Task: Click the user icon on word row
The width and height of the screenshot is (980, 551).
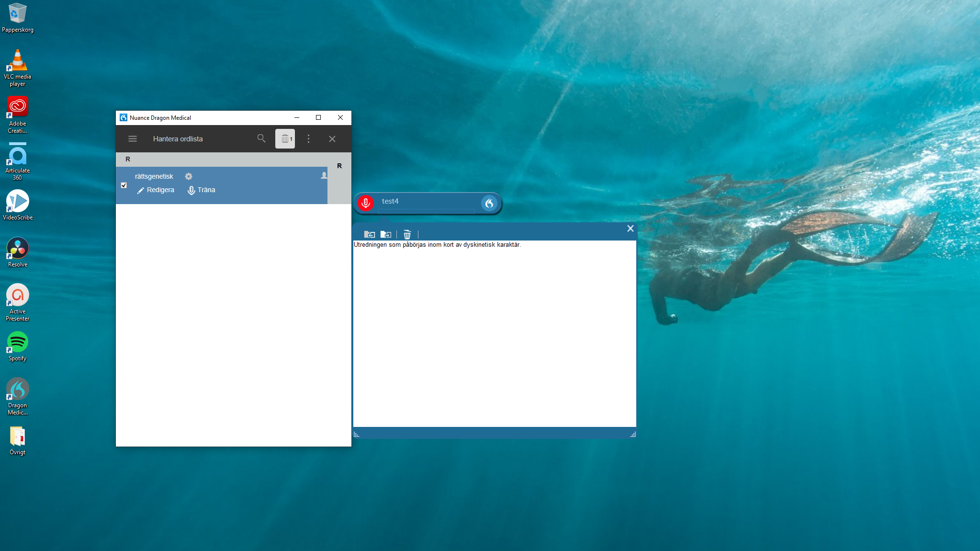Action: [324, 175]
